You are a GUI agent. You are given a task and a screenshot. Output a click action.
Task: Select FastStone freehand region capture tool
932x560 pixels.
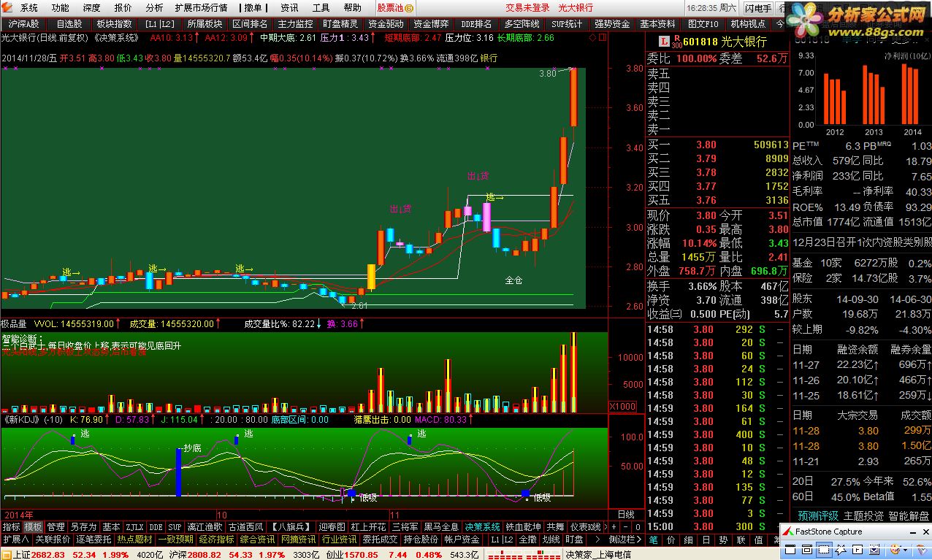click(841, 549)
